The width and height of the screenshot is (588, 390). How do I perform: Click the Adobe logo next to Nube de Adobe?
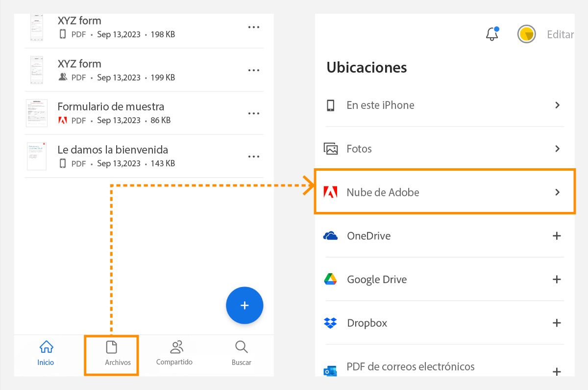pos(331,192)
